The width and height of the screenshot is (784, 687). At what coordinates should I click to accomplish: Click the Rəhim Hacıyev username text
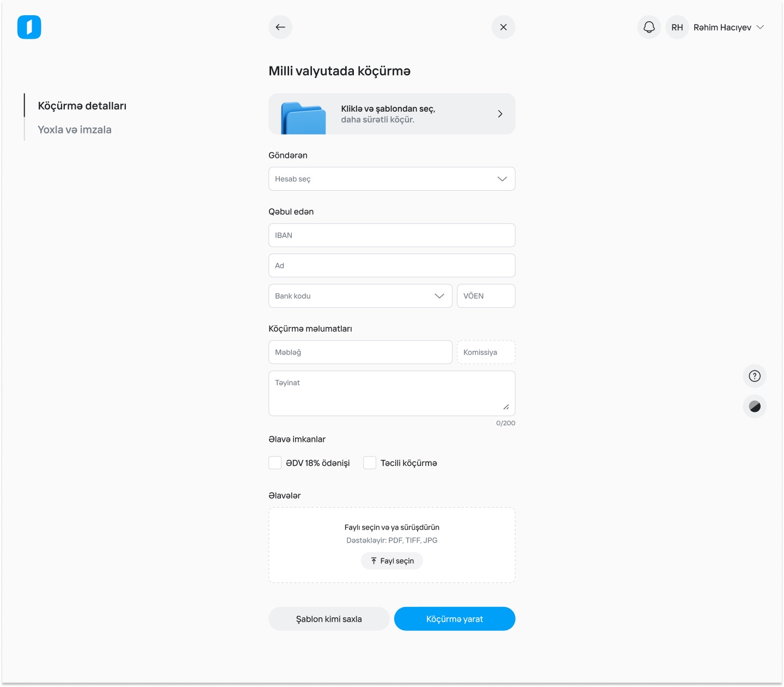(722, 27)
